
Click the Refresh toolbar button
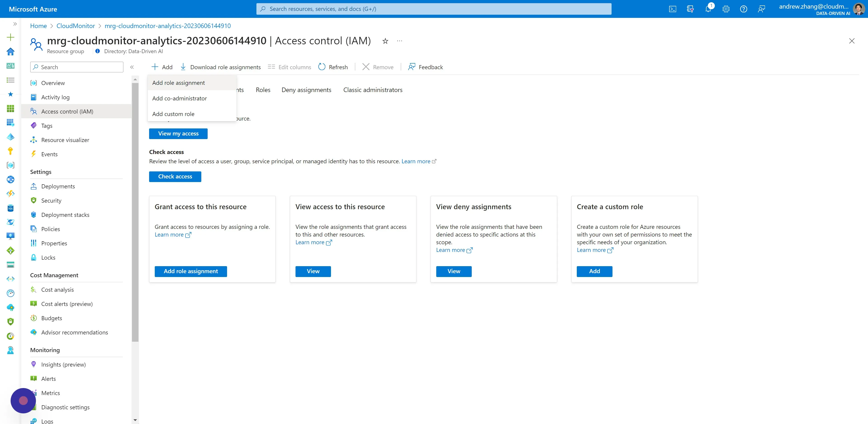(333, 67)
